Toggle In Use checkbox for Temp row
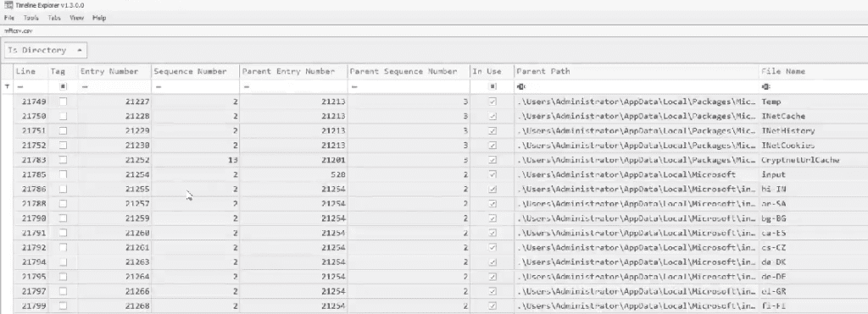This screenshot has height=314, width=868. [492, 102]
